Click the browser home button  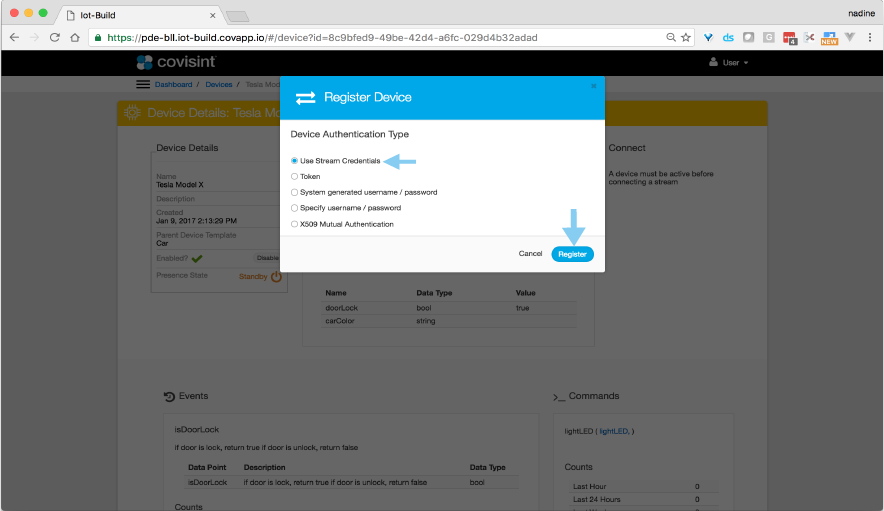[75, 37]
